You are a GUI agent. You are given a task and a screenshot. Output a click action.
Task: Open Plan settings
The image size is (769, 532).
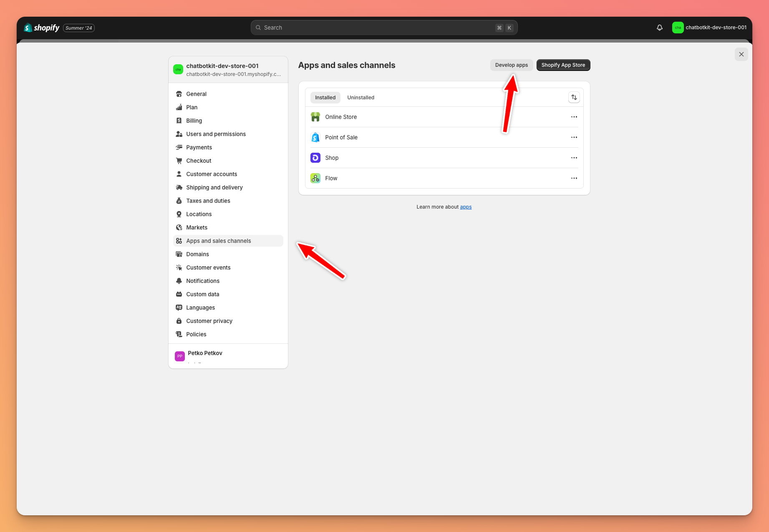coord(228,107)
